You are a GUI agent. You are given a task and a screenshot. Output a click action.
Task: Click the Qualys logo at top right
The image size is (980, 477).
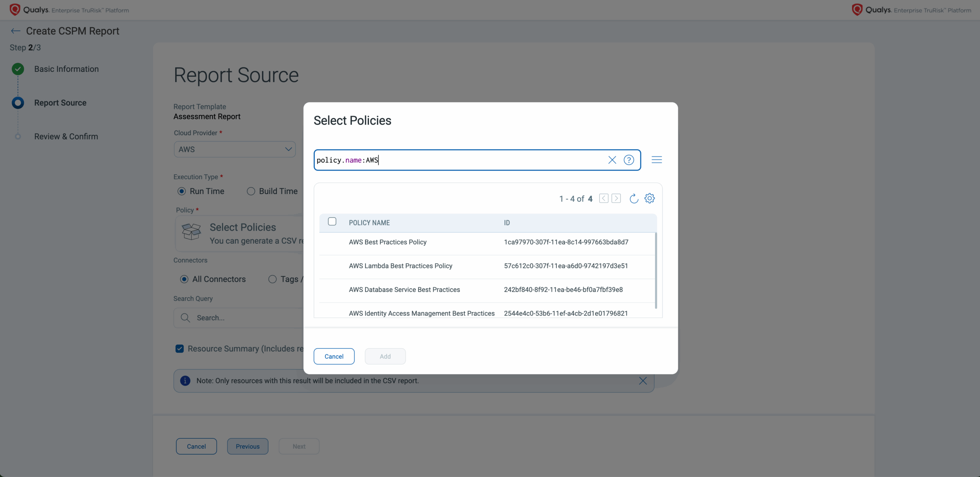point(911,10)
